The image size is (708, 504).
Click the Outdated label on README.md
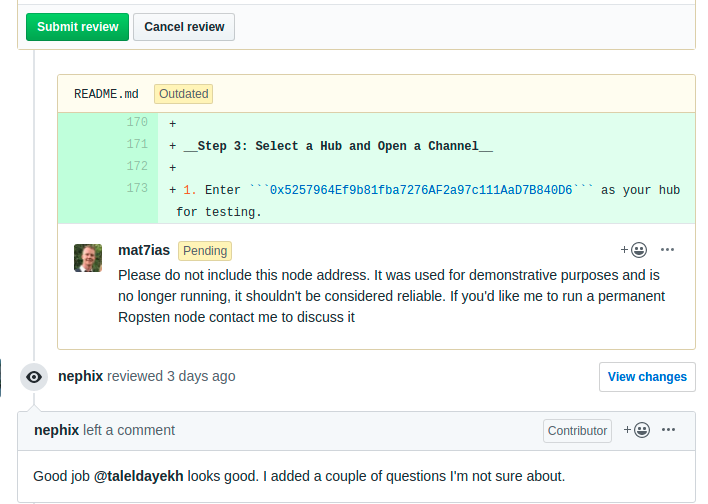(x=183, y=94)
